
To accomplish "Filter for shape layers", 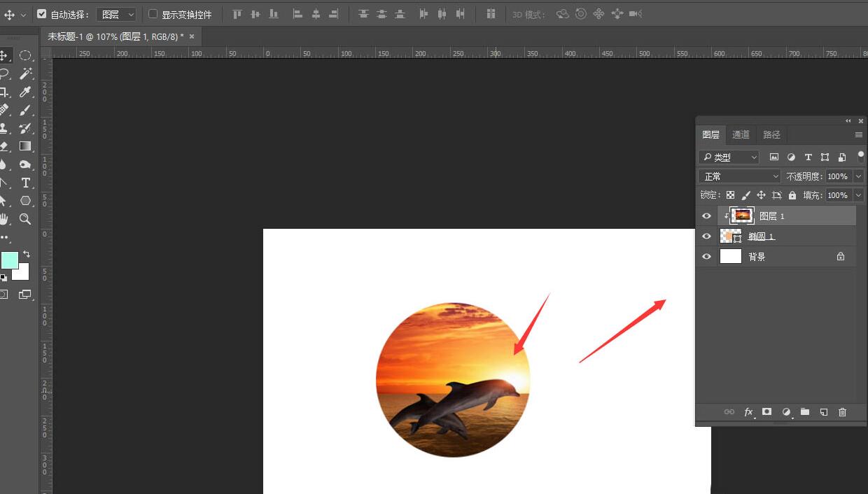I will click(825, 157).
